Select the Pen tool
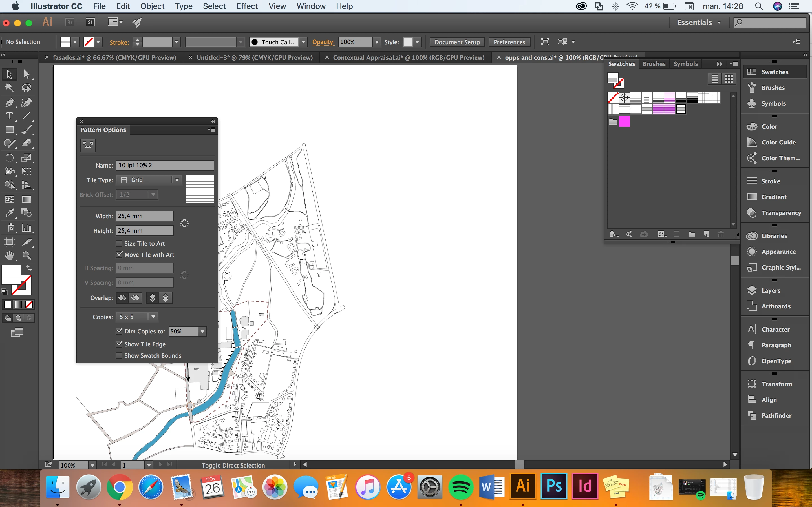 point(9,103)
